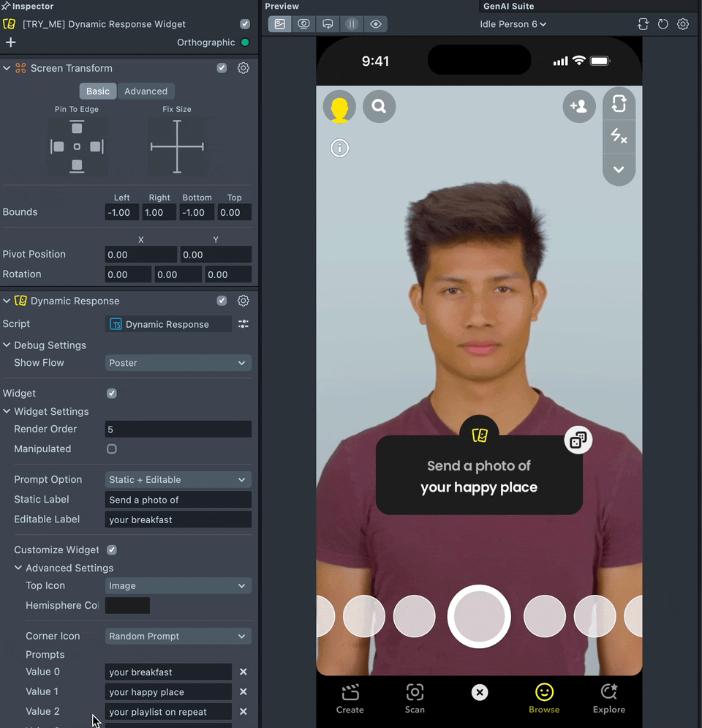Tap the add friend icon
The height and width of the screenshot is (728, 702).
[578, 107]
